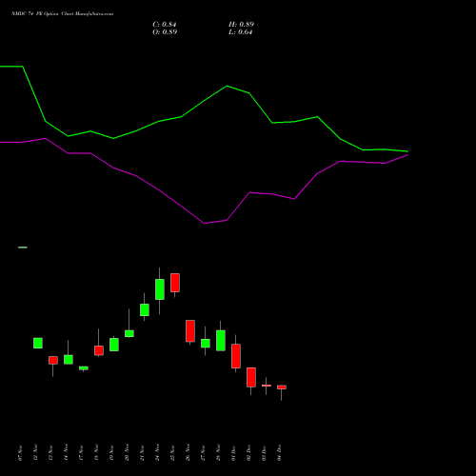
Task: Click the 14 Nov date label
Action: pos(67,453)
